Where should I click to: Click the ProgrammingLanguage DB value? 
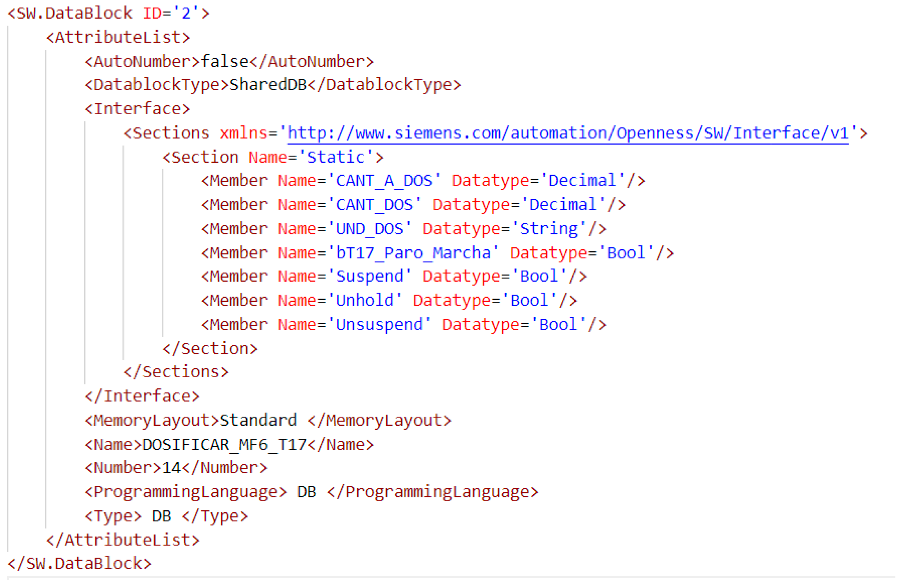(x=306, y=493)
